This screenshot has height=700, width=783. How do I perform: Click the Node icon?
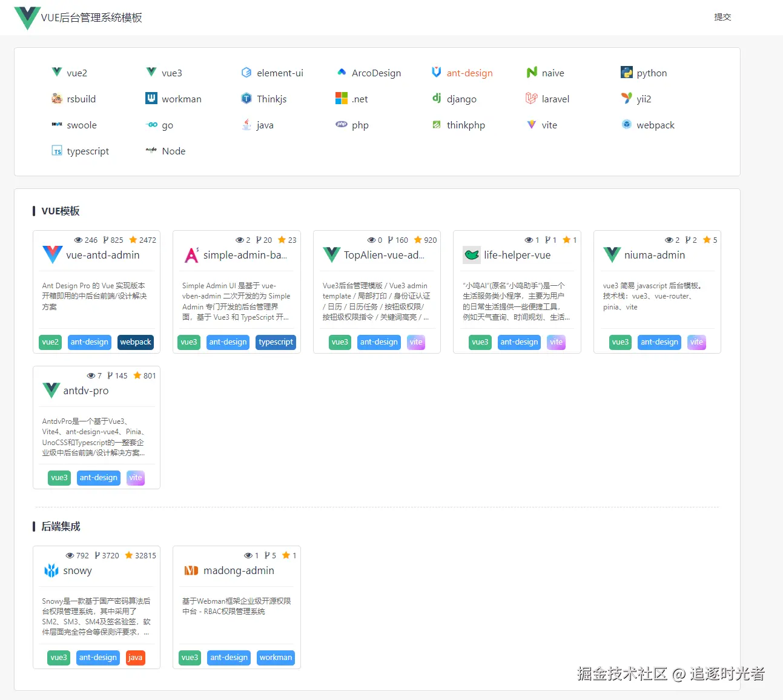tap(151, 150)
